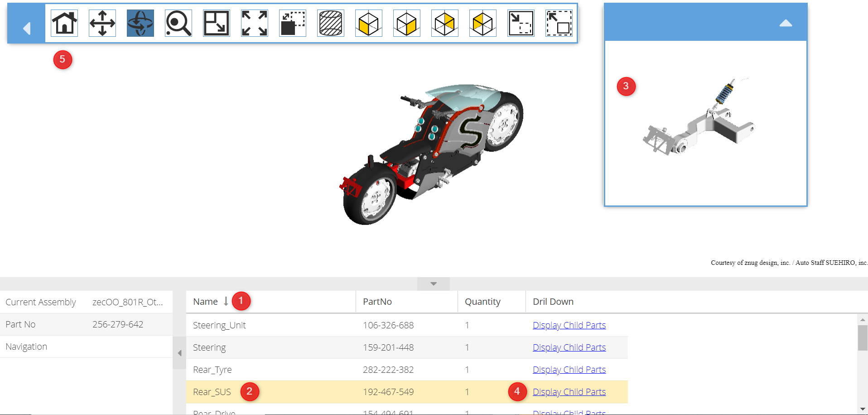Collapse the left assembly info panel

[x=179, y=353]
